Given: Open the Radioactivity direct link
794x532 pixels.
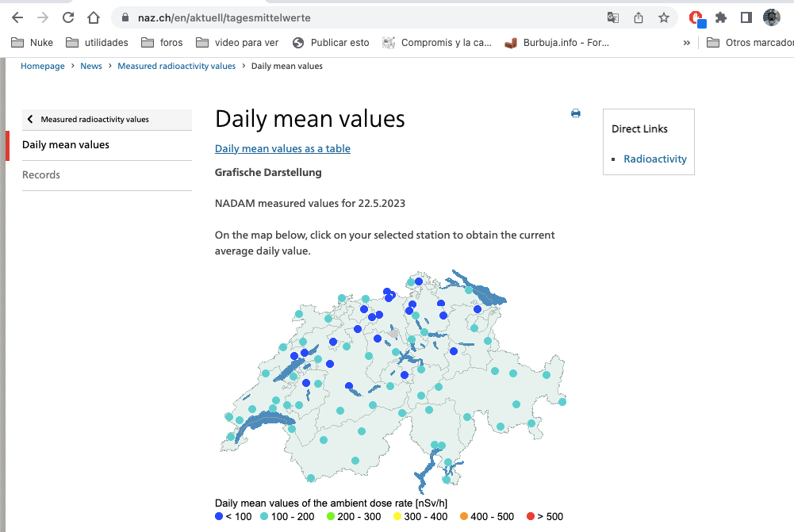Looking at the screenshot, I should 655,159.
